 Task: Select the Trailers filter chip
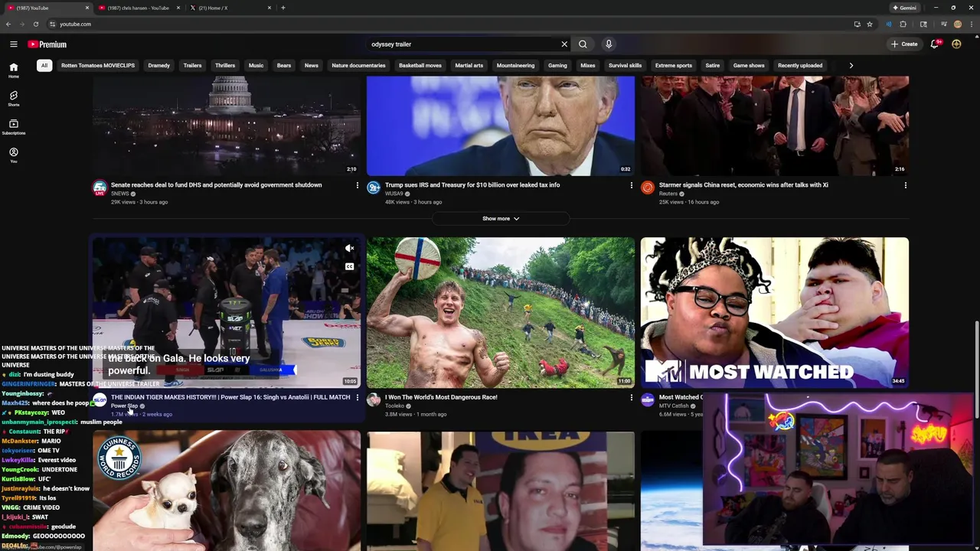(x=192, y=66)
